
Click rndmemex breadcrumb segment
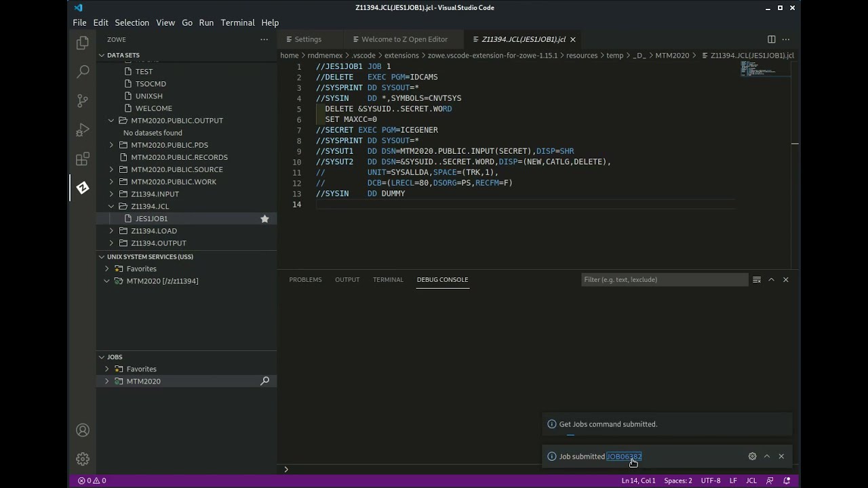[325, 56]
